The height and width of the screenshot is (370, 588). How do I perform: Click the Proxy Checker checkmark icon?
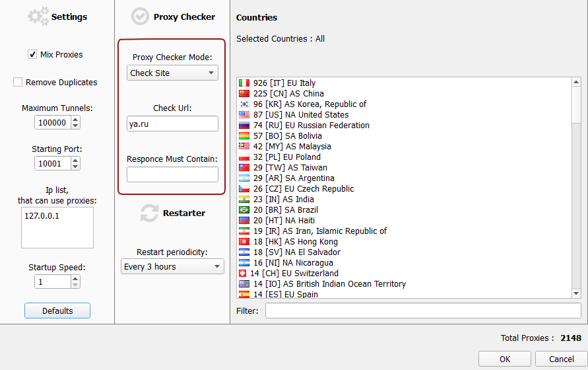coord(141,17)
